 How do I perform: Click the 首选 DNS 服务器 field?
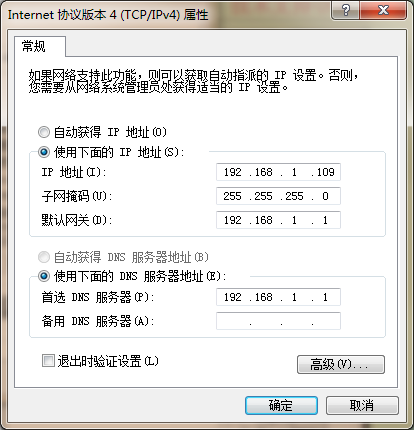click(x=278, y=297)
